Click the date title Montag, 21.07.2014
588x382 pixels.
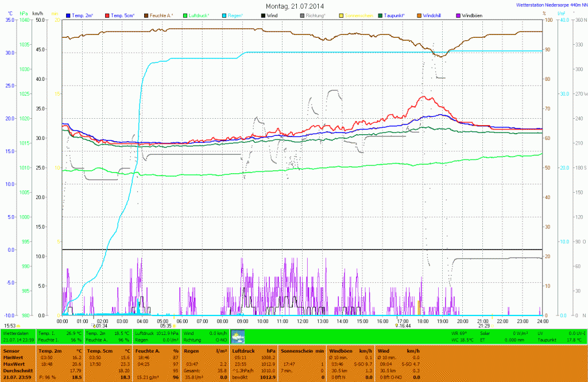click(x=295, y=6)
